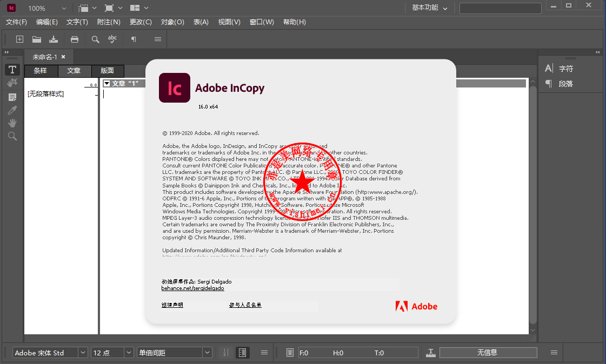Open the left bottom toolbar menu icon
Viewport: 606px width, 364px height.
[x=264, y=353]
